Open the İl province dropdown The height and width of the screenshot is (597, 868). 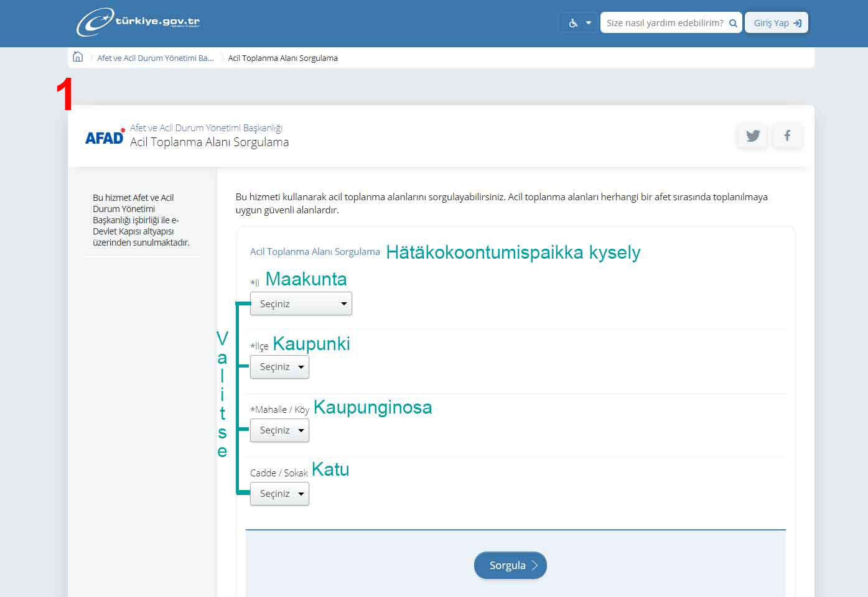tap(301, 304)
